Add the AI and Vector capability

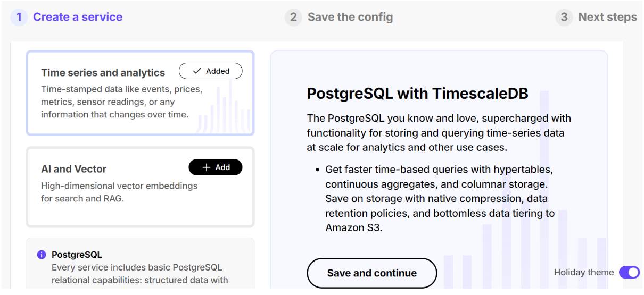[x=216, y=167]
